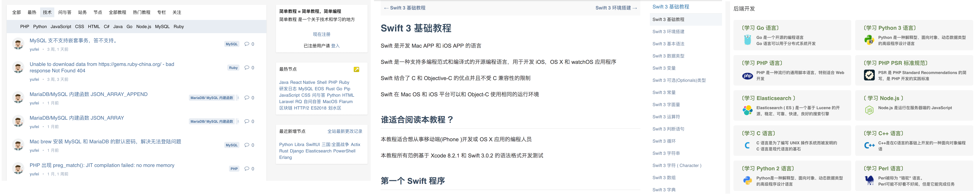Image resolution: width=980 pixels, height=195 pixels.
Task: Switch to the 最热 tab
Action: pyautogui.click(x=32, y=12)
